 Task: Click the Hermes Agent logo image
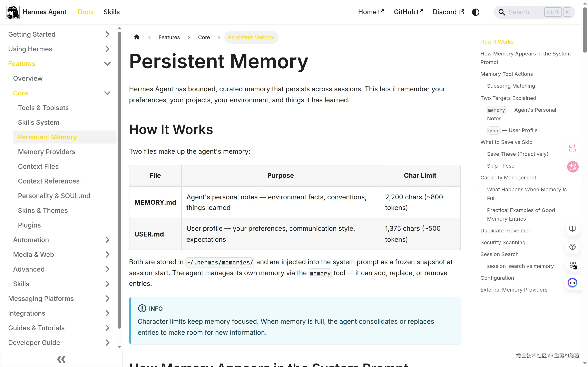pos(13,12)
